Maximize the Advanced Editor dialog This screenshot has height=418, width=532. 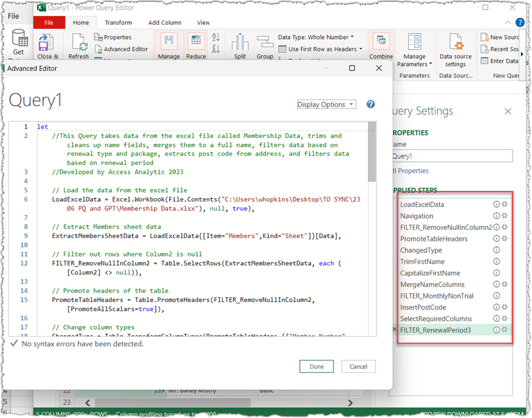tap(352, 68)
